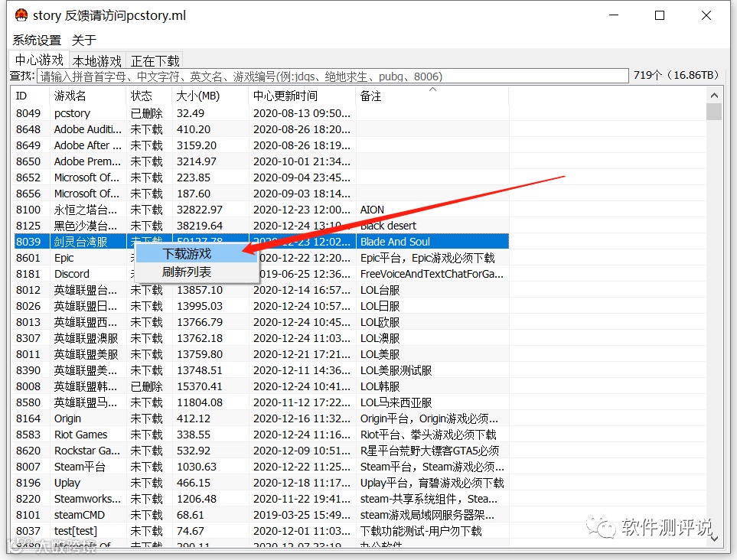Viewport: 737px width, 560px height.
Task: Click the size value 15370.41
Action: coord(199,386)
